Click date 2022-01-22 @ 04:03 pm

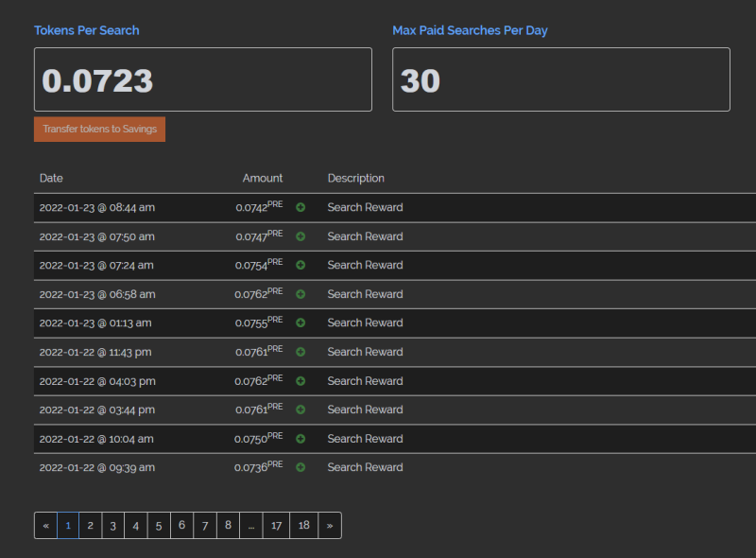(x=97, y=381)
